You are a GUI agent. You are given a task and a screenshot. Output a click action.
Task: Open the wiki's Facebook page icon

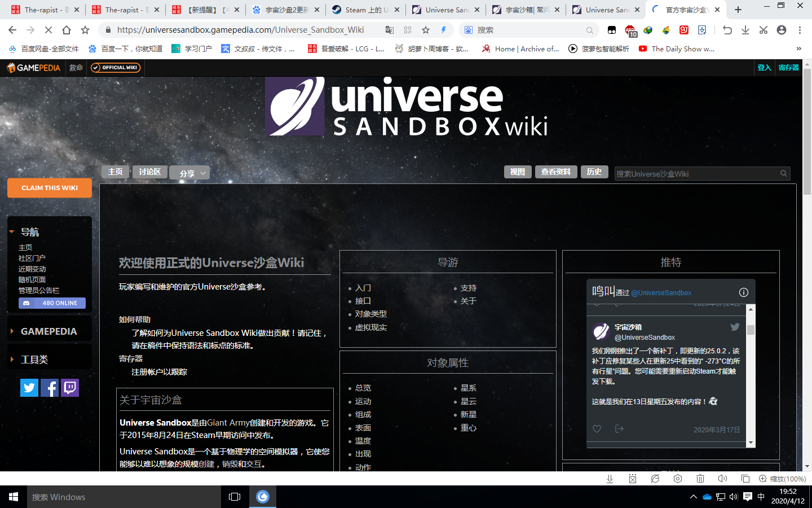(x=50, y=388)
